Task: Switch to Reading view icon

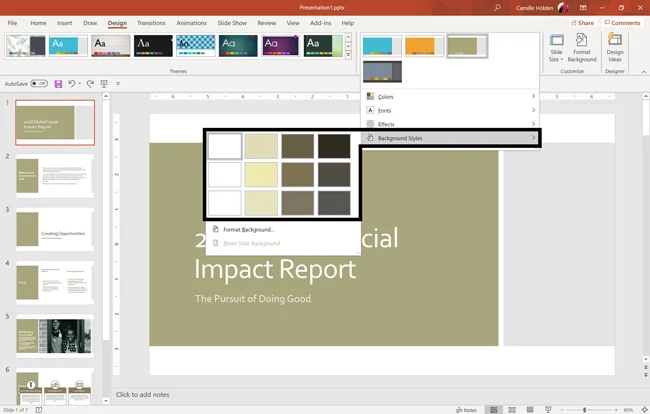Action: pos(530,409)
